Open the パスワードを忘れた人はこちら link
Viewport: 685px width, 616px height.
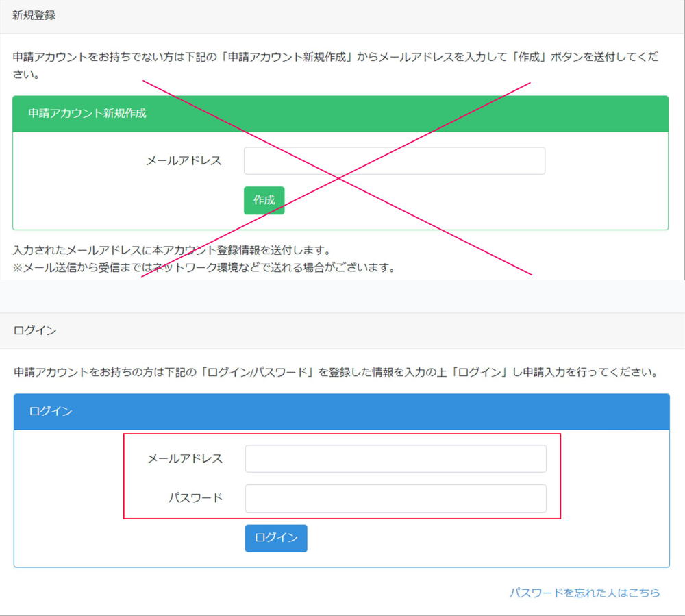(x=584, y=593)
